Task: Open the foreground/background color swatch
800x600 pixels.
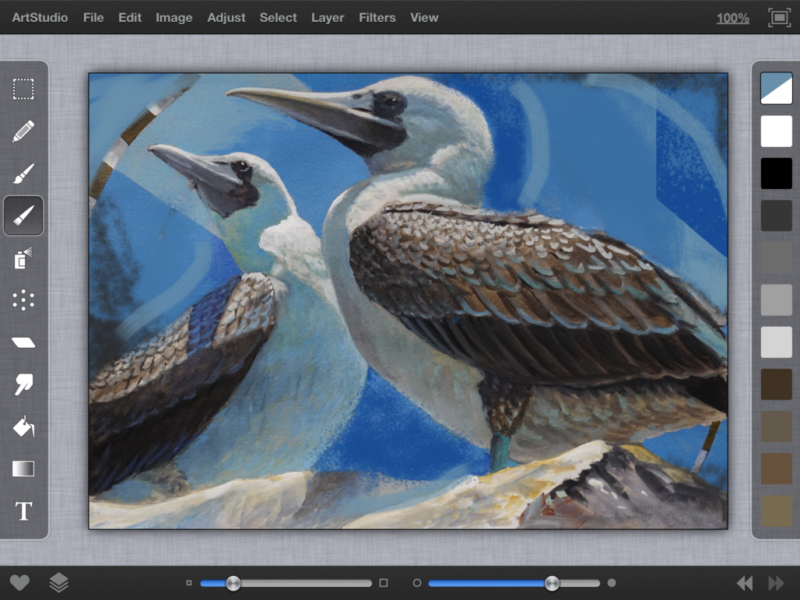Action: [x=776, y=88]
